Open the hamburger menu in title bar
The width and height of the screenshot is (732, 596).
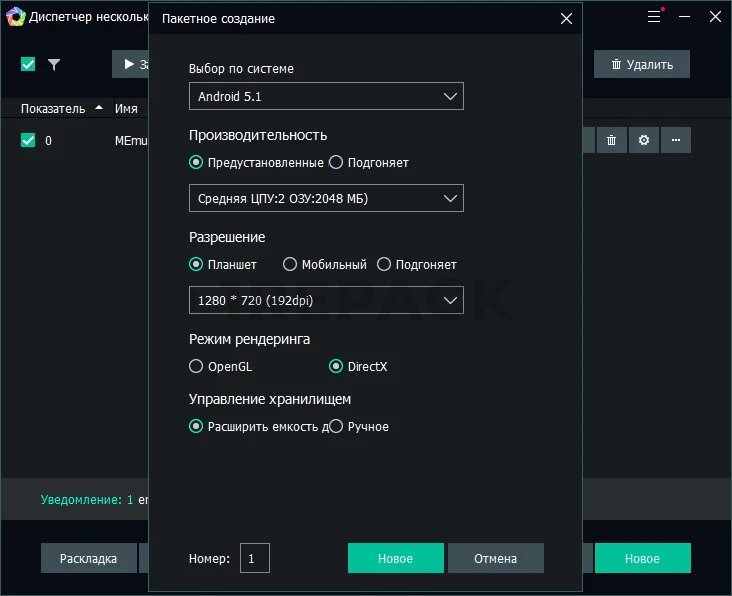coord(654,17)
